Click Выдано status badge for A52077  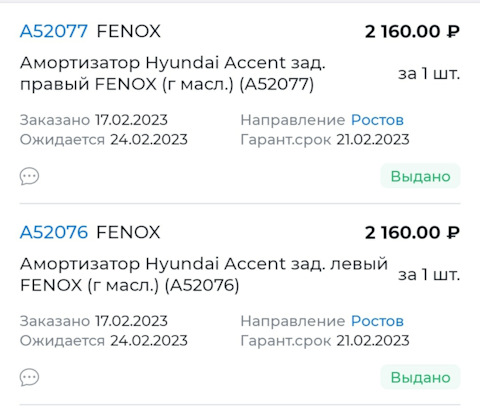(420, 176)
